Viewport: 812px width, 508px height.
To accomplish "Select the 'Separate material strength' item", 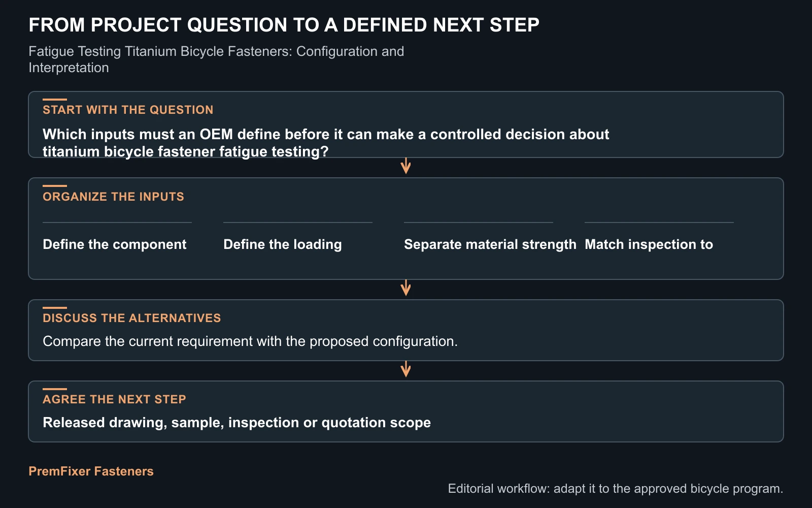I will 490,244.
